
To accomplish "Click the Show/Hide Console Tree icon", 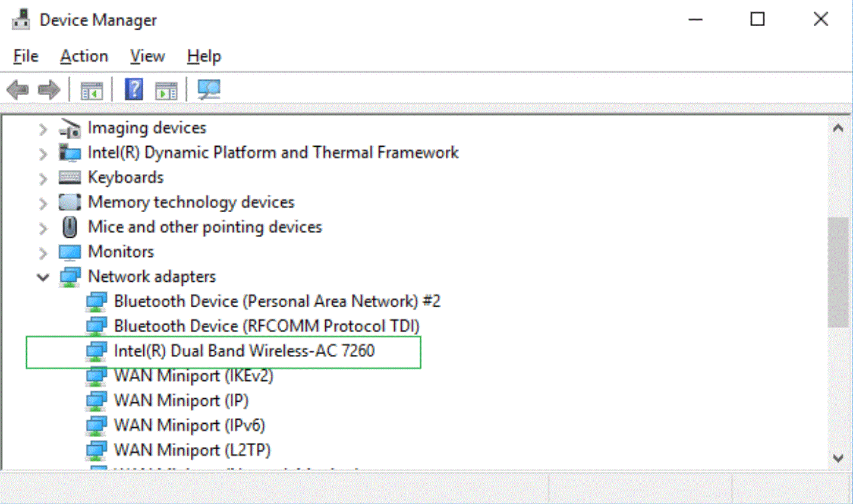I will click(x=92, y=91).
